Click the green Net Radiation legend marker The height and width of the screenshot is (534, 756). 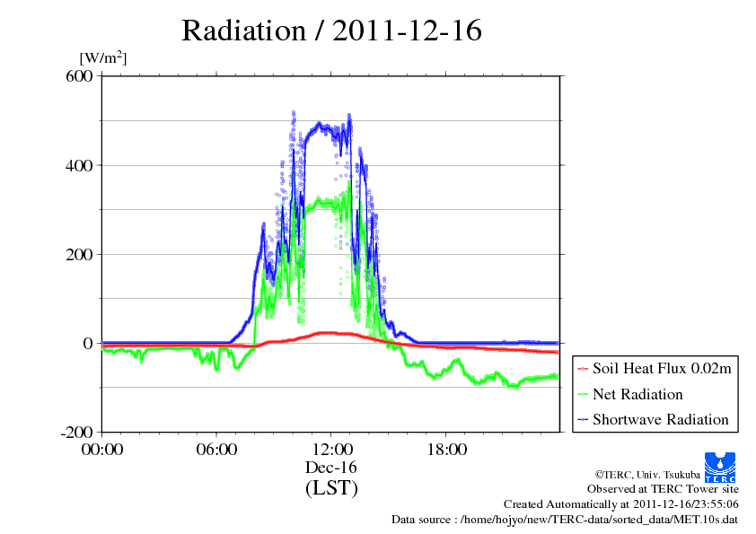583,395
